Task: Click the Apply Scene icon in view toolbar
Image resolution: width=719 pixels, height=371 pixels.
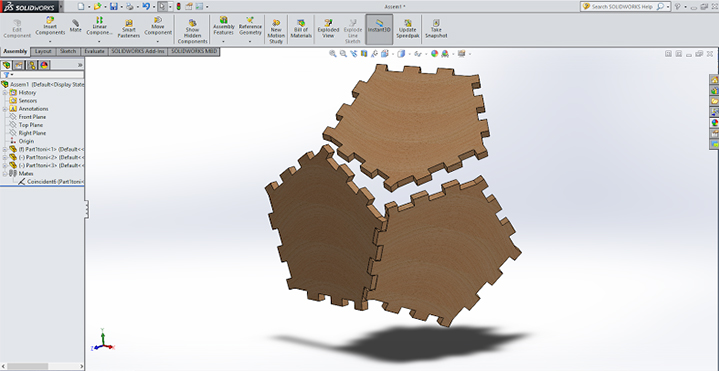Action: point(445,54)
